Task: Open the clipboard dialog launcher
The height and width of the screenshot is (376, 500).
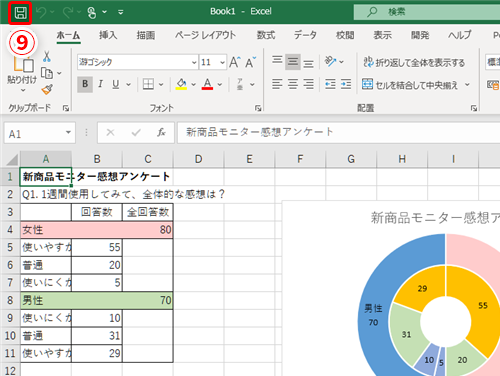Action: (x=66, y=108)
